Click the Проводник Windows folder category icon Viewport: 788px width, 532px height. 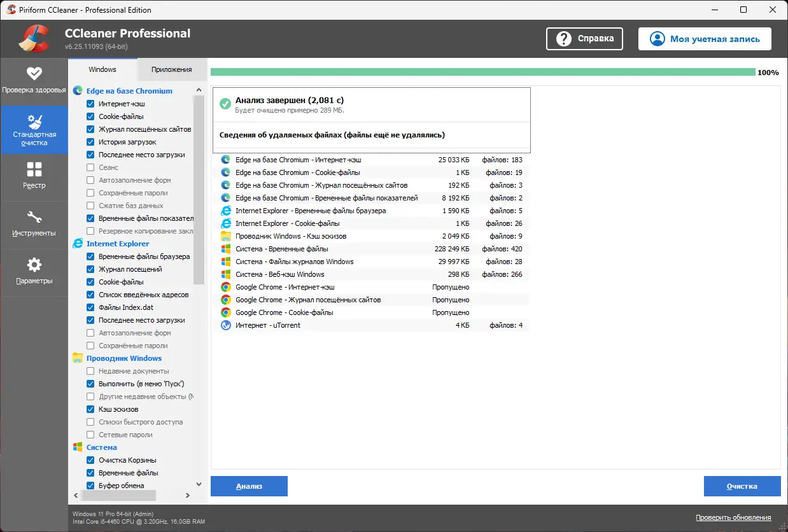[78, 358]
